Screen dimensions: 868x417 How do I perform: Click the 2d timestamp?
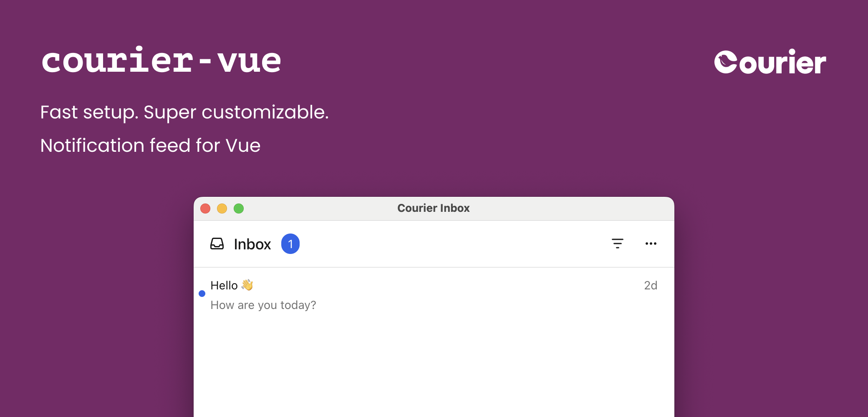pyautogui.click(x=651, y=285)
